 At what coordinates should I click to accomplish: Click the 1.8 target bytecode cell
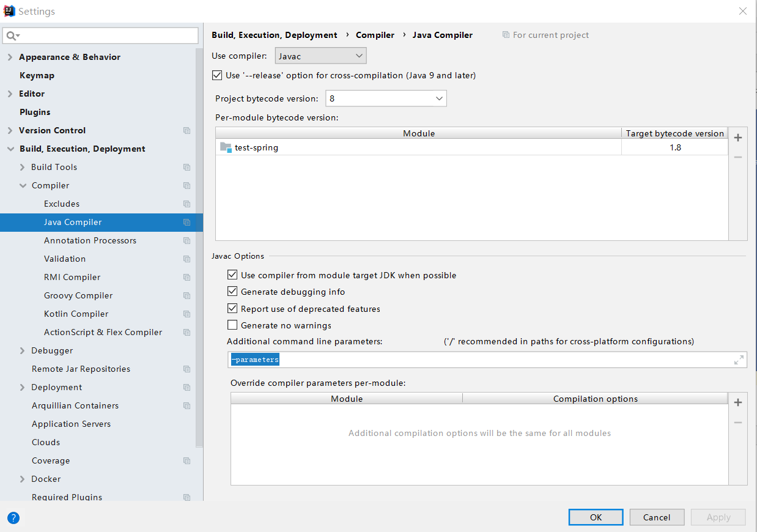pyautogui.click(x=675, y=147)
